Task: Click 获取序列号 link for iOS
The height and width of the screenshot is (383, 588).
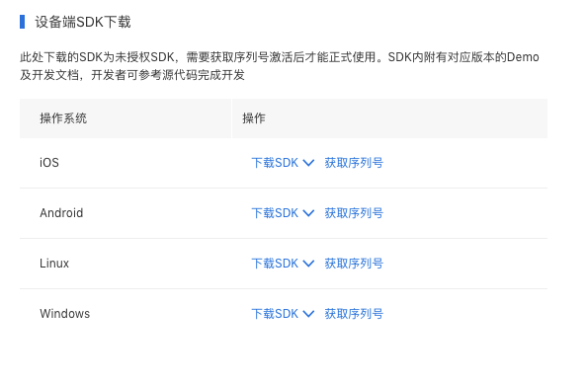Action: point(354,163)
